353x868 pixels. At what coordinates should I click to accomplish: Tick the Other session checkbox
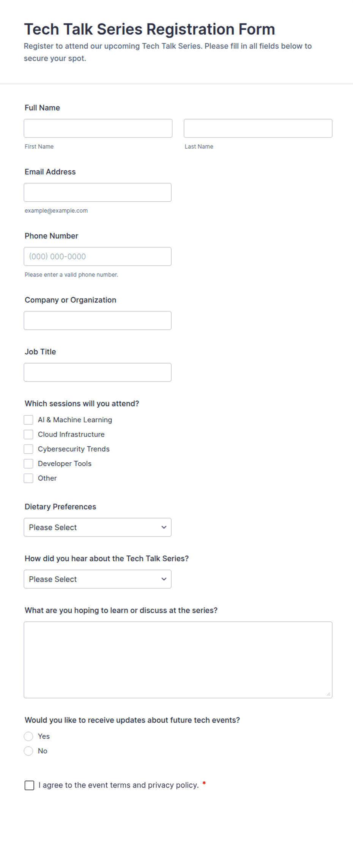pos(28,478)
